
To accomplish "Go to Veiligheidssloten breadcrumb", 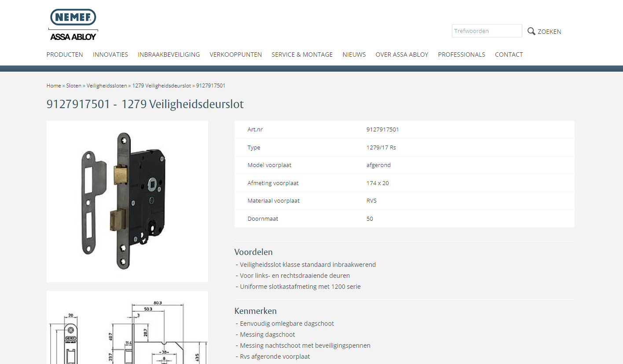I will [106, 86].
